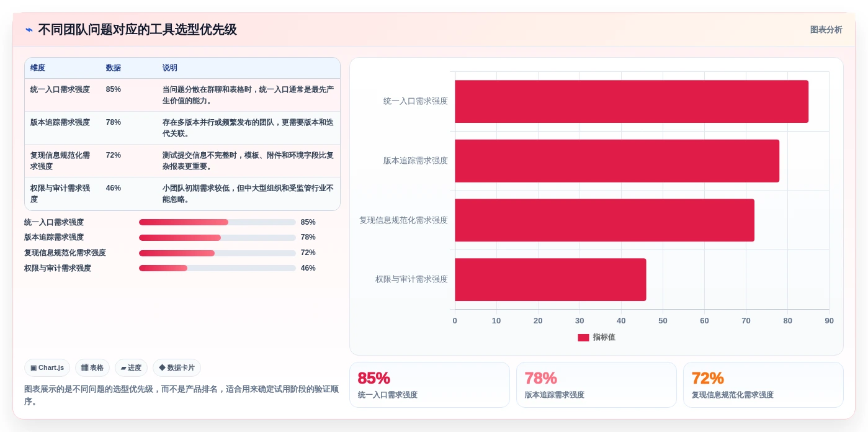Image resolution: width=868 pixels, height=432 pixels.
Task: Open the 78% 版本追踪需求强度 data card
Action: coord(596,385)
